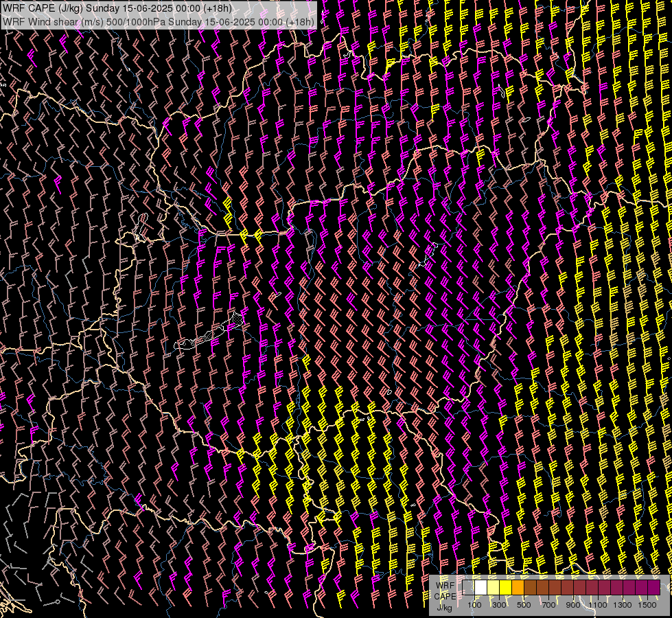Viewport: 672px width, 618px height.
Task: Click the legend value 500
Action: pyautogui.click(x=524, y=605)
